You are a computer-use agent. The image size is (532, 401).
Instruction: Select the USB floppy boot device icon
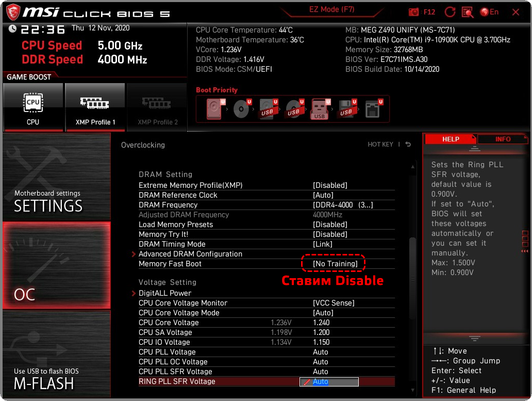[347, 109]
